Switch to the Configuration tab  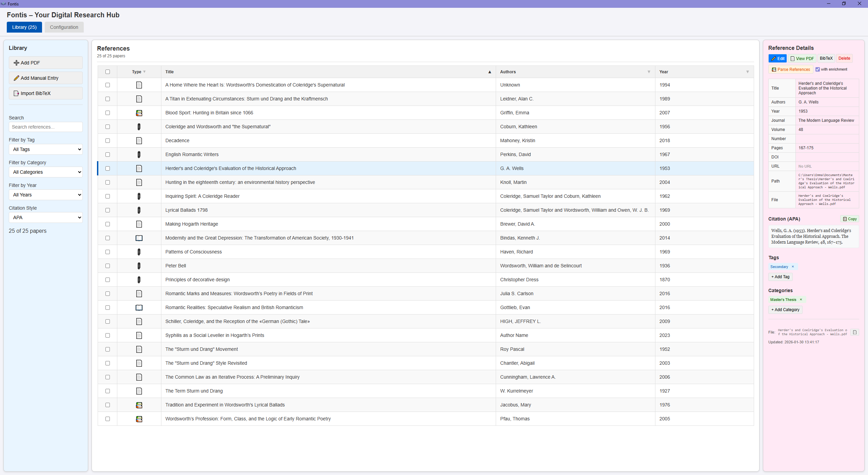(x=64, y=27)
